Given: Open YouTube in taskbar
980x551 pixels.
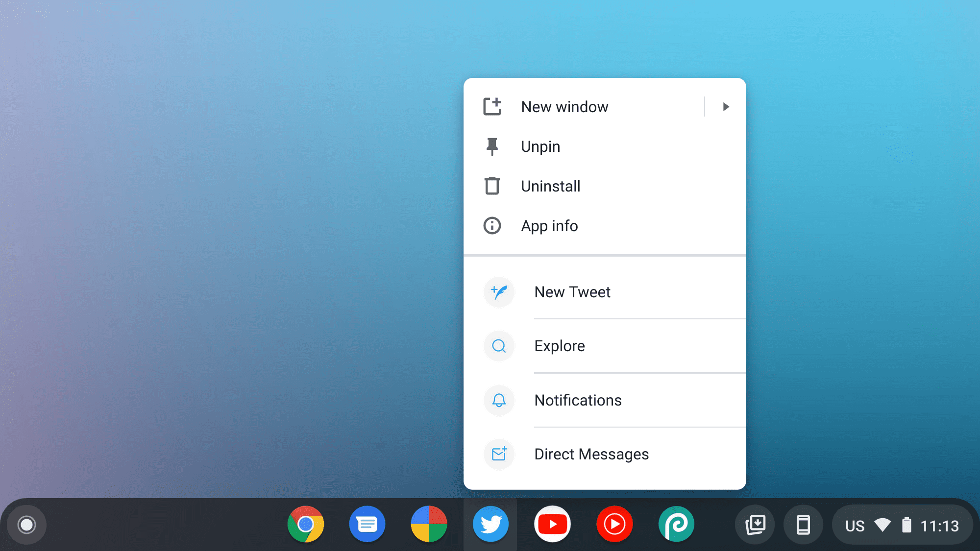Looking at the screenshot, I should click(553, 524).
